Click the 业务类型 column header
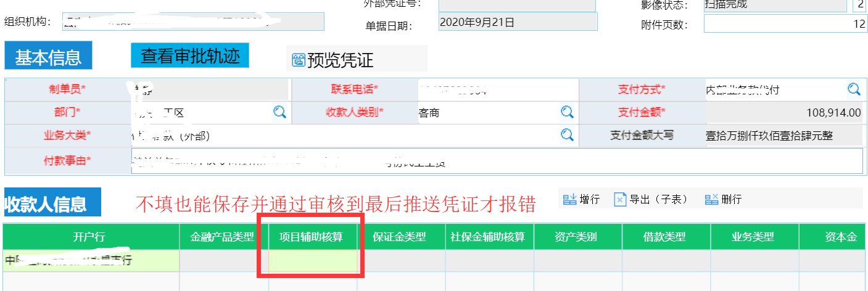The width and height of the screenshot is (868, 291). 754,237
